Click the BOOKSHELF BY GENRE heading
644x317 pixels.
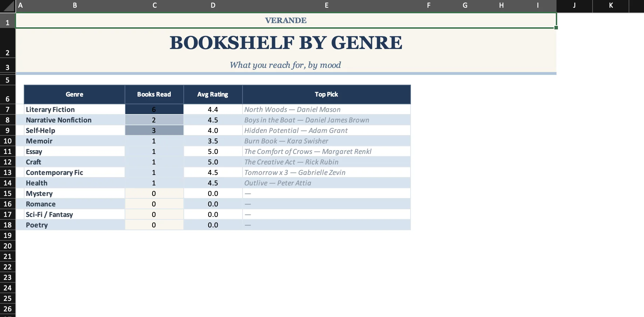pyautogui.click(x=286, y=43)
